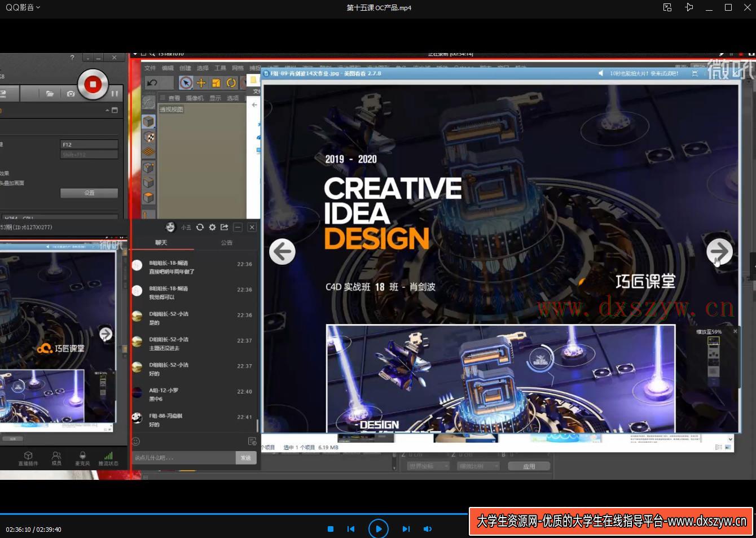Open the 缩放比例 dropdown

478,466
